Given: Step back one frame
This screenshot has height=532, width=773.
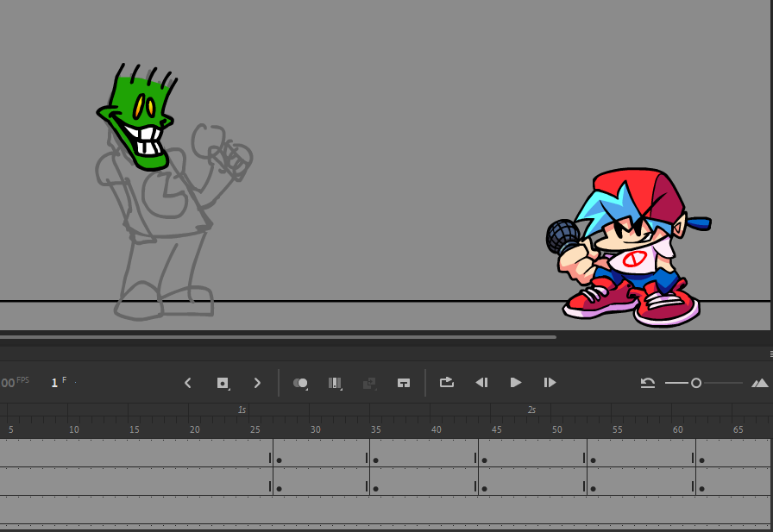Looking at the screenshot, I should (481, 383).
